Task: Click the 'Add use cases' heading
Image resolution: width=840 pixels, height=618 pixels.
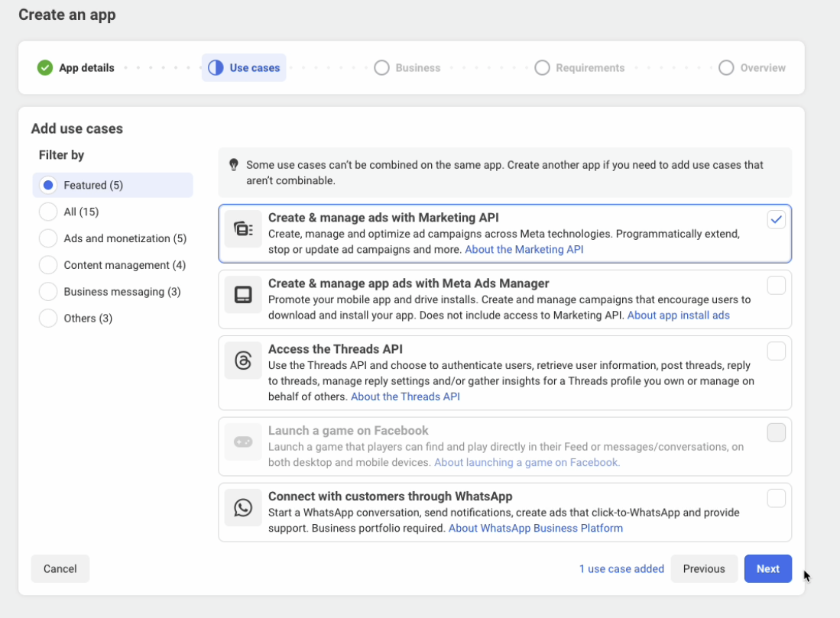Action: click(x=77, y=129)
